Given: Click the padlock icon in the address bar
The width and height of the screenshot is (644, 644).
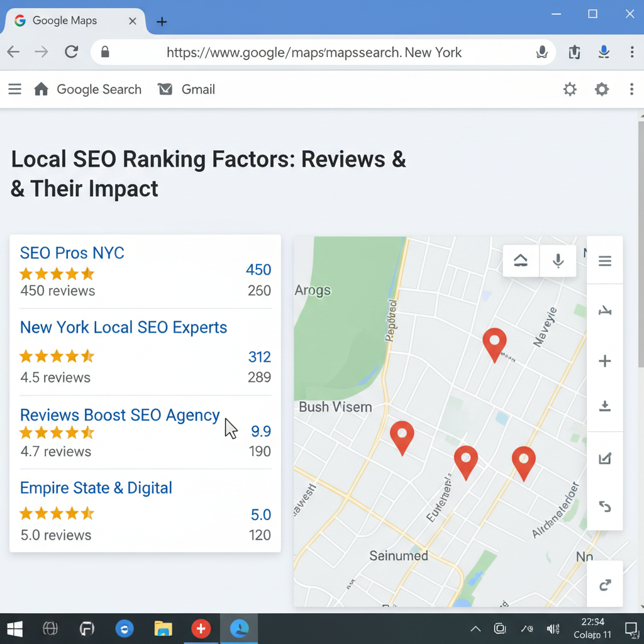Looking at the screenshot, I should tap(105, 52).
